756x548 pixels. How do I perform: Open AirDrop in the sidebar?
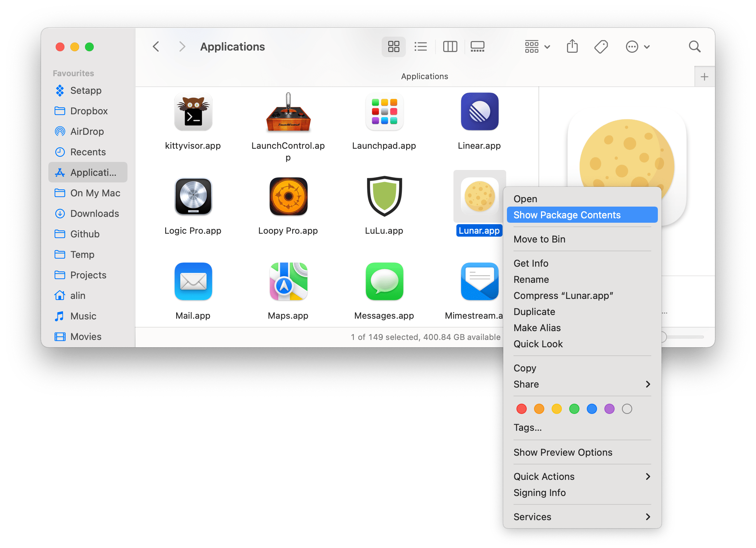87,132
